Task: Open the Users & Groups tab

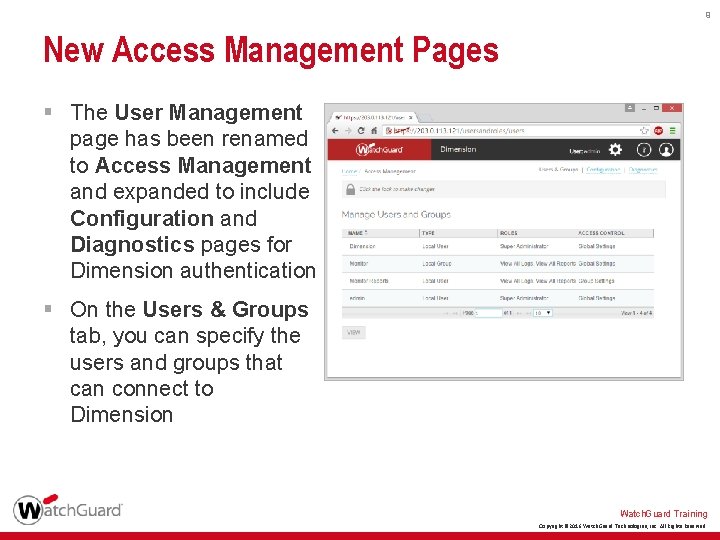Action: pos(558,169)
